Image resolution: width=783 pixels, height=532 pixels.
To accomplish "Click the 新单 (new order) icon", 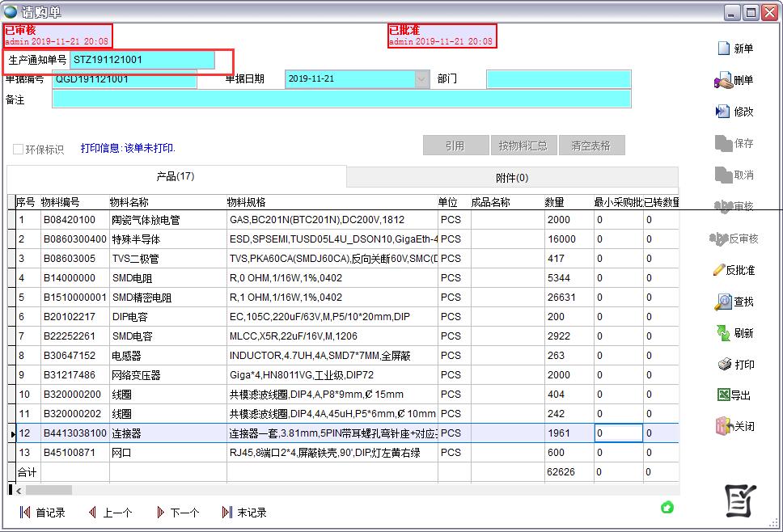I will pos(724,49).
